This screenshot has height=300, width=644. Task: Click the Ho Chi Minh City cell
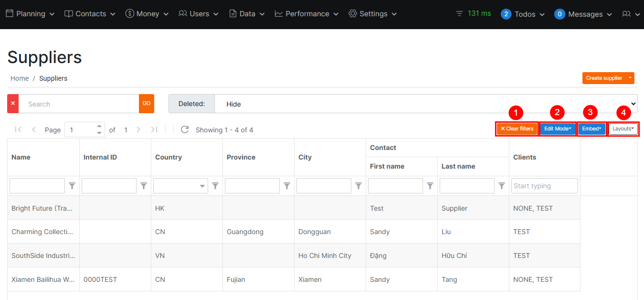tap(330, 256)
